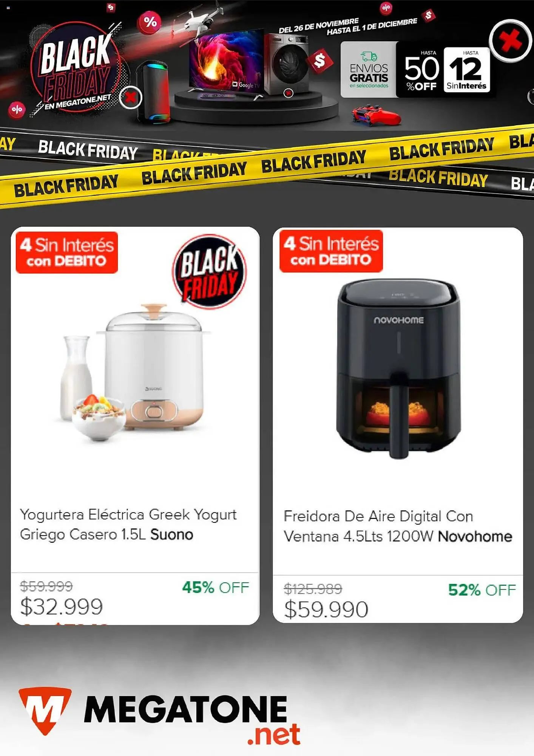
Task: Close the banner with the red X
Action: point(510,40)
